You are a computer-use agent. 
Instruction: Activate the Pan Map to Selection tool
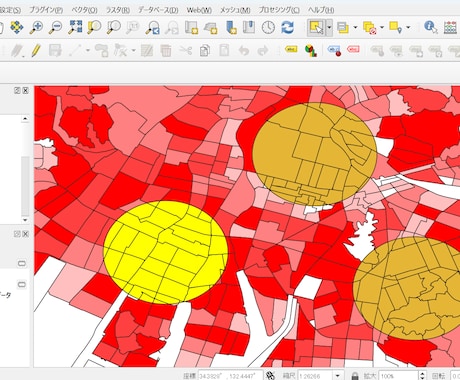coord(17,27)
